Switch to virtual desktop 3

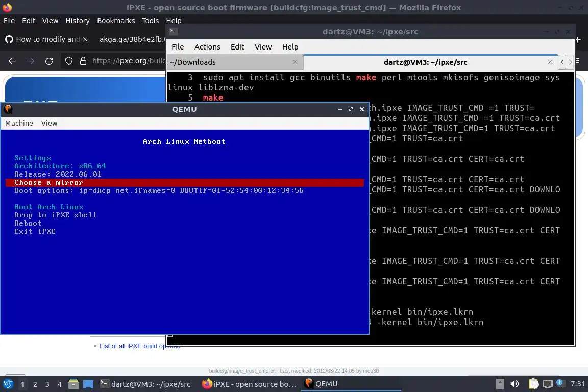(x=47, y=384)
